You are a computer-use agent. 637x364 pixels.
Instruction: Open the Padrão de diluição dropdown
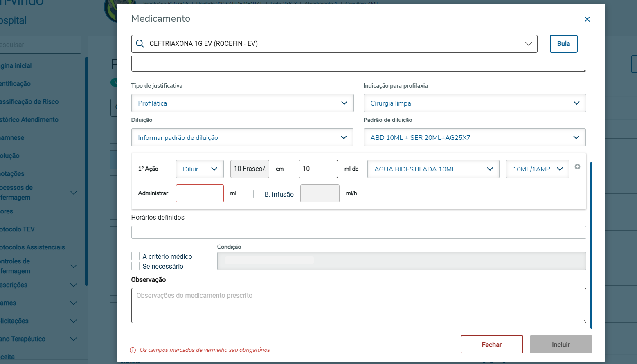point(475,137)
